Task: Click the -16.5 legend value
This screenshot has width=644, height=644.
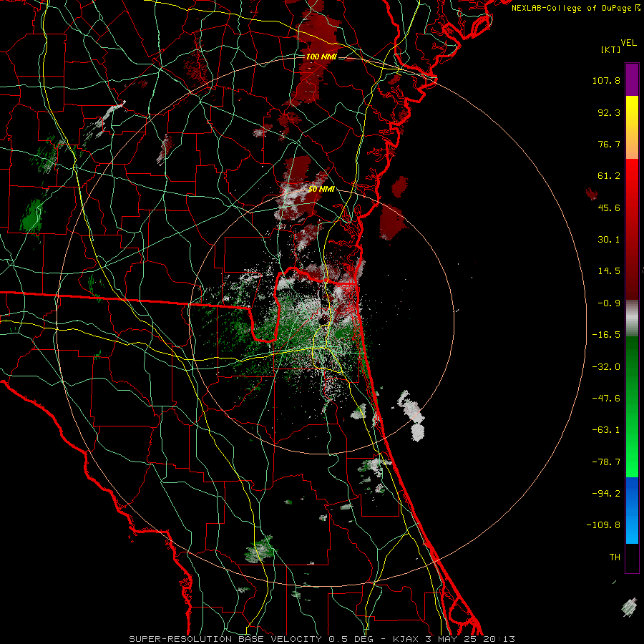Action: coord(606,335)
